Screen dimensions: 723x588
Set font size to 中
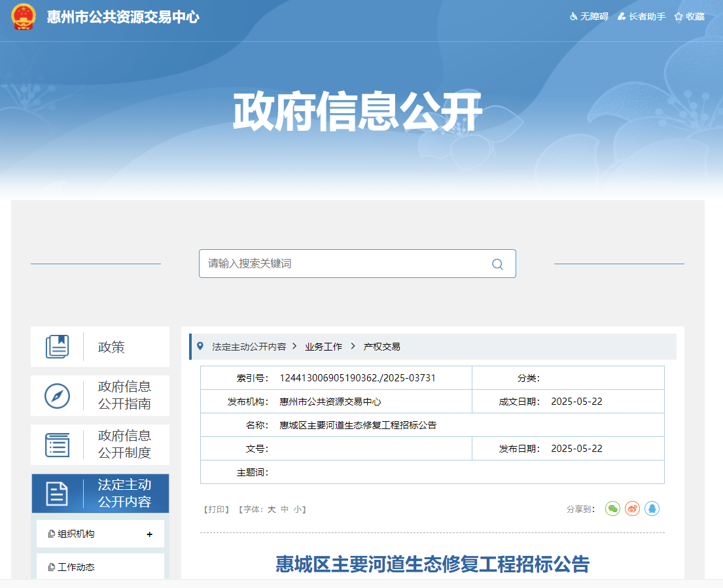point(285,509)
